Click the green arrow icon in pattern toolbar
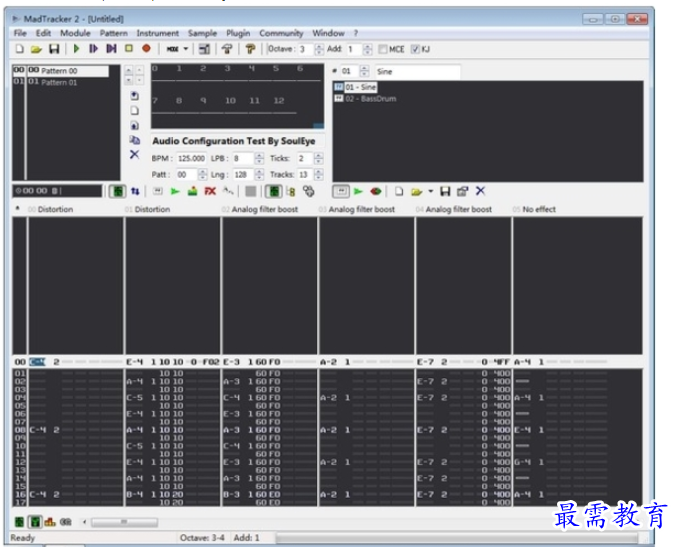 click(x=175, y=191)
